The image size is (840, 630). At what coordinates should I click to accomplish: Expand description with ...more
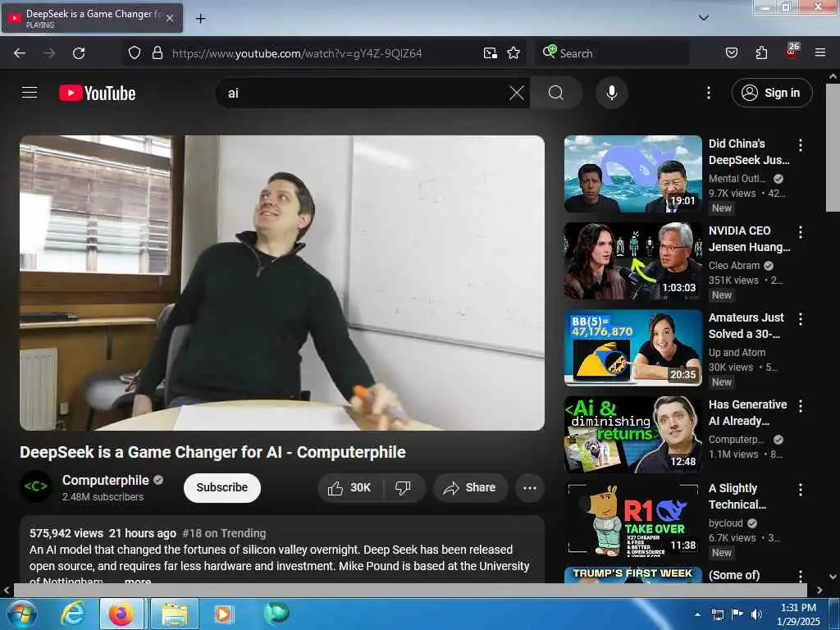click(x=138, y=580)
